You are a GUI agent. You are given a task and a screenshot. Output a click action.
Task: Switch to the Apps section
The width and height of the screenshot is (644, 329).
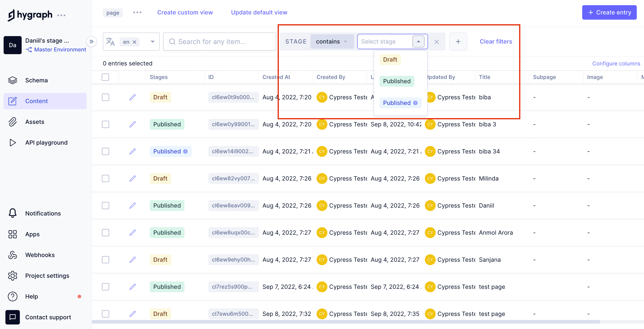(x=32, y=234)
